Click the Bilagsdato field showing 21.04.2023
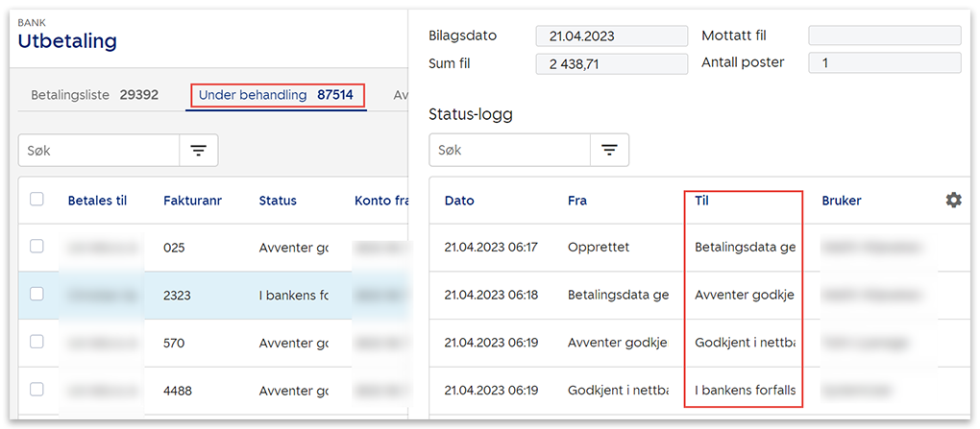This screenshot has width=980, height=429. (611, 36)
